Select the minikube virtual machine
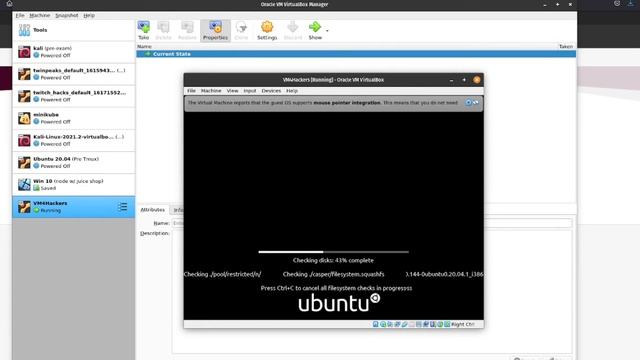640x360 pixels. click(73, 118)
